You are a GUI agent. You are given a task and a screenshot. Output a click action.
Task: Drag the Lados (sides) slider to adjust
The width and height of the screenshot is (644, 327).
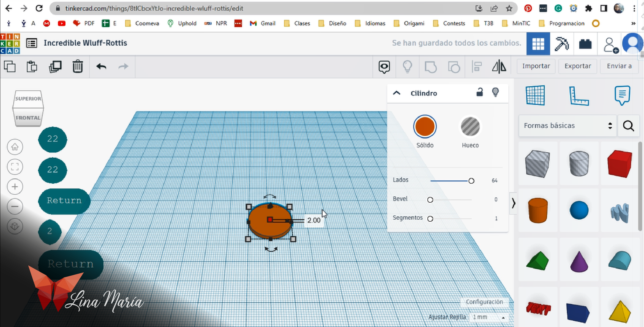[x=471, y=180]
